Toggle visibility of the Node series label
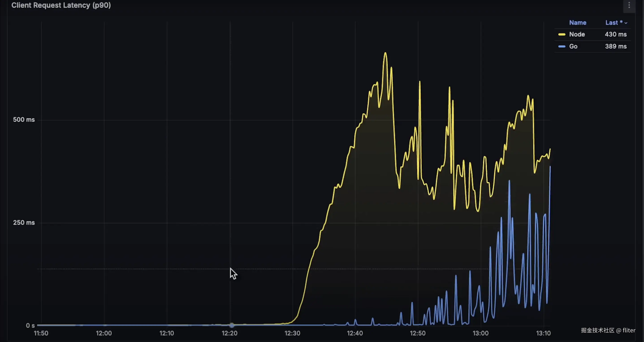Viewport: 644px width, 342px height. pos(577,35)
